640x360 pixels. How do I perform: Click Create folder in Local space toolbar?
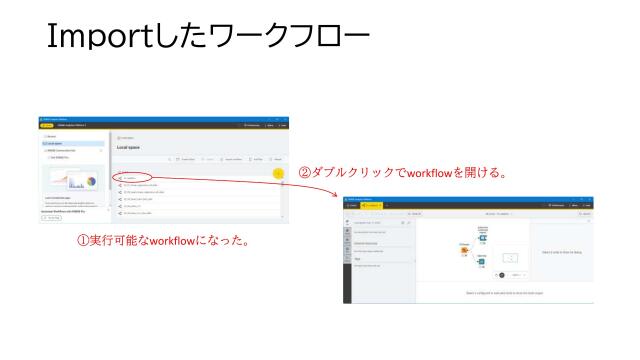pyautogui.click(x=185, y=159)
